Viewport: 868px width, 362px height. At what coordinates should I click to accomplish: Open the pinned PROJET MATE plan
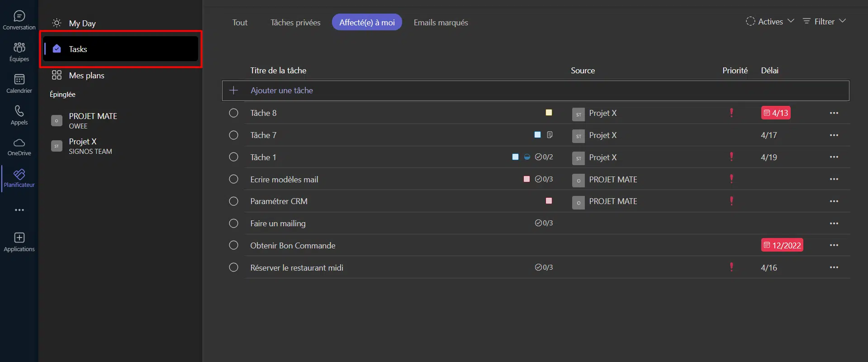tap(93, 120)
